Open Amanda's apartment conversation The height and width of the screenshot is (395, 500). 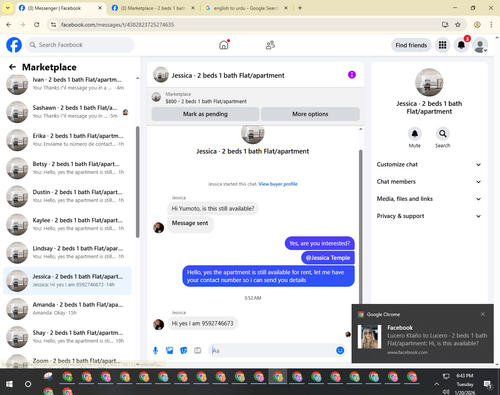coord(67,309)
